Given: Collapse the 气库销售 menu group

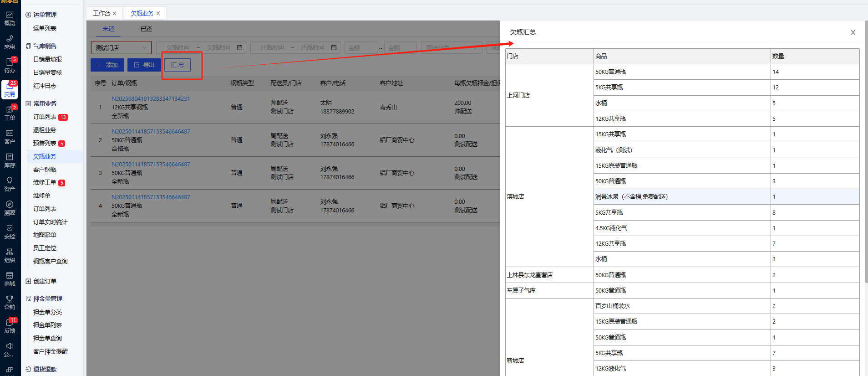Looking at the screenshot, I should [x=45, y=46].
